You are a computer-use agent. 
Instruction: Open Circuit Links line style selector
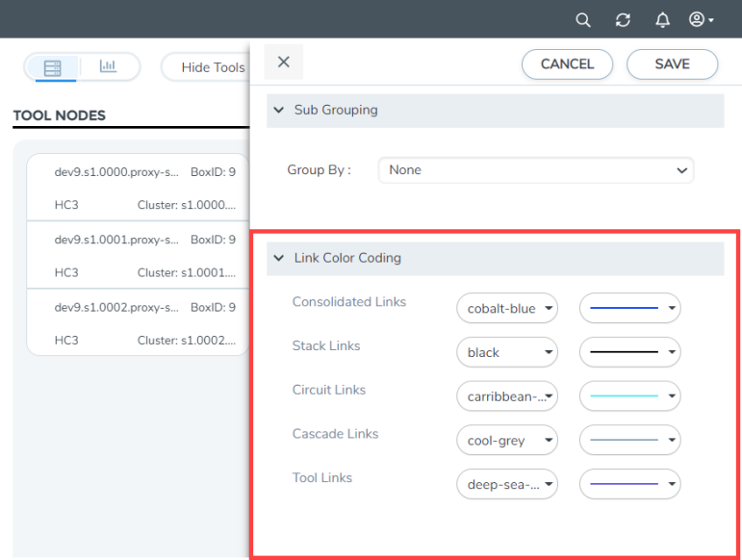pos(629,396)
